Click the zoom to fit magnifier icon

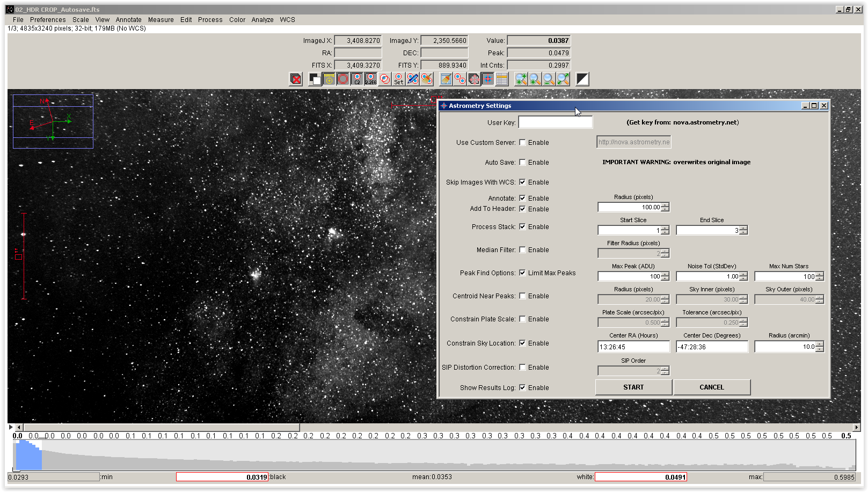[x=563, y=79]
